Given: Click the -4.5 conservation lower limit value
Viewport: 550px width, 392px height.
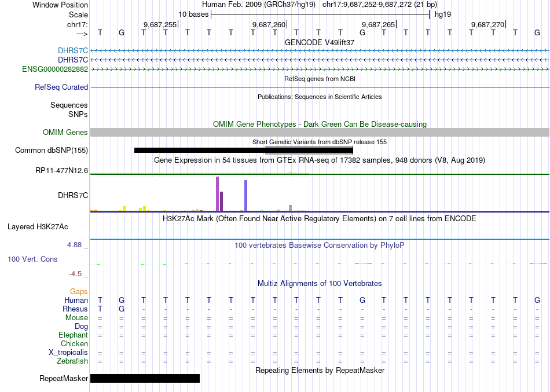Looking at the screenshot, I should click(x=75, y=274).
